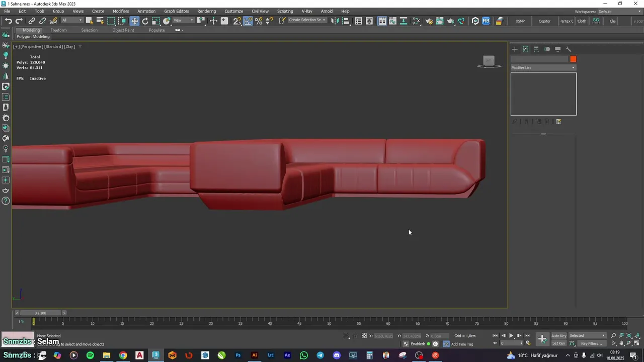Toggle Spinner Snap on the toolbar
Viewport: 644px width, 362px height.
(270, 21)
